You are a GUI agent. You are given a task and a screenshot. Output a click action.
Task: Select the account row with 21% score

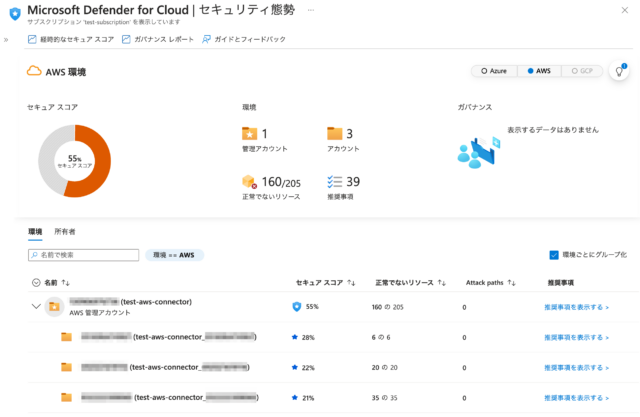[x=170, y=397]
